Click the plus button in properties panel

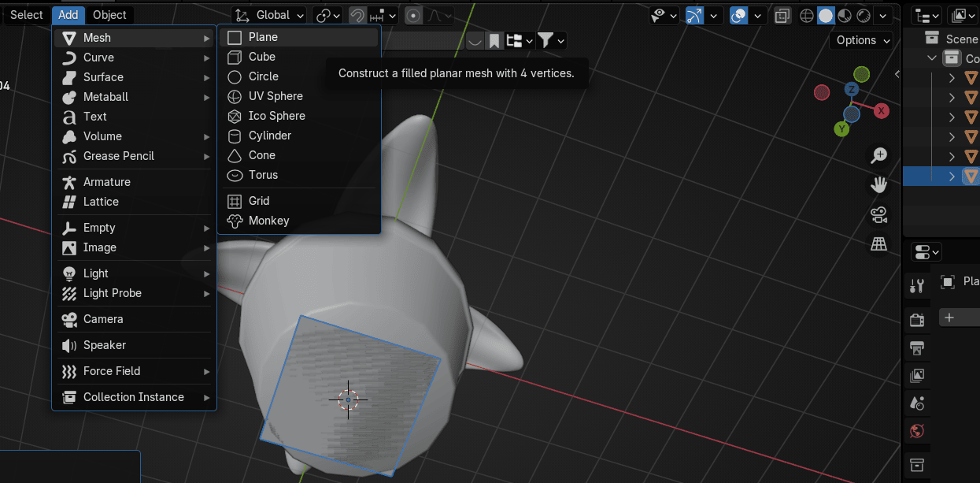point(949,318)
